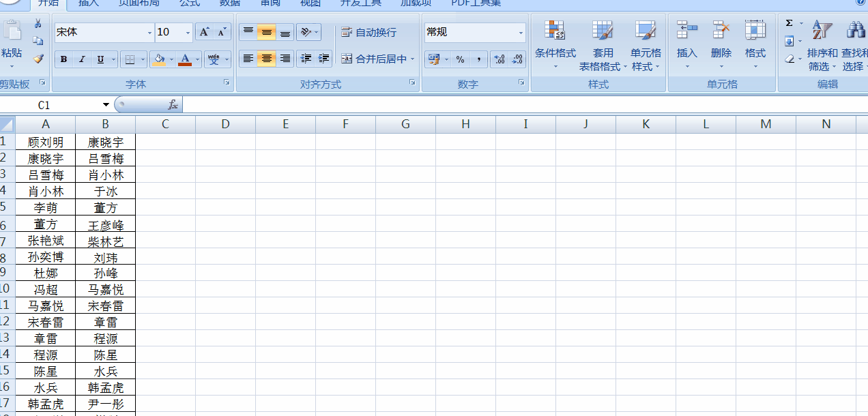Apply the yellow fill color bucket

click(x=160, y=59)
